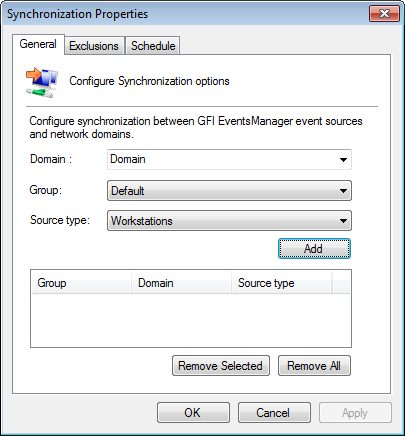Viewport: 405px width, 436px height.
Task: Click the synchronization computers icon
Action: (42, 82)
